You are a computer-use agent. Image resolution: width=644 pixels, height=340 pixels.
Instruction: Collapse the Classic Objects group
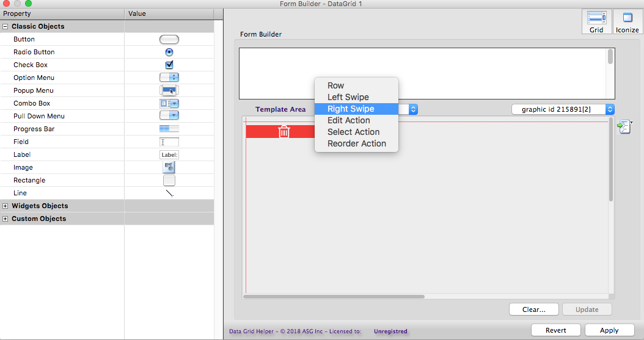(x=5, y=27)
